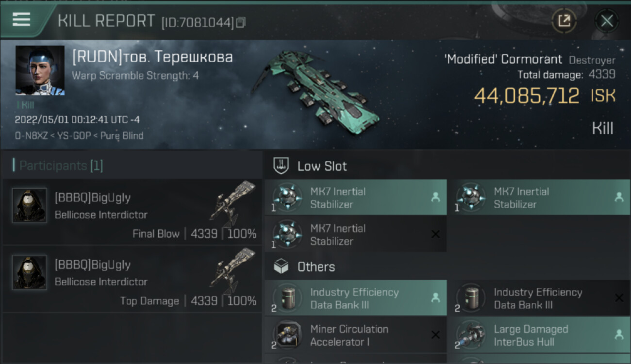Click the Low Slot section header
The height and width of the screenshot is (364, 631).
tap(322, 166)
